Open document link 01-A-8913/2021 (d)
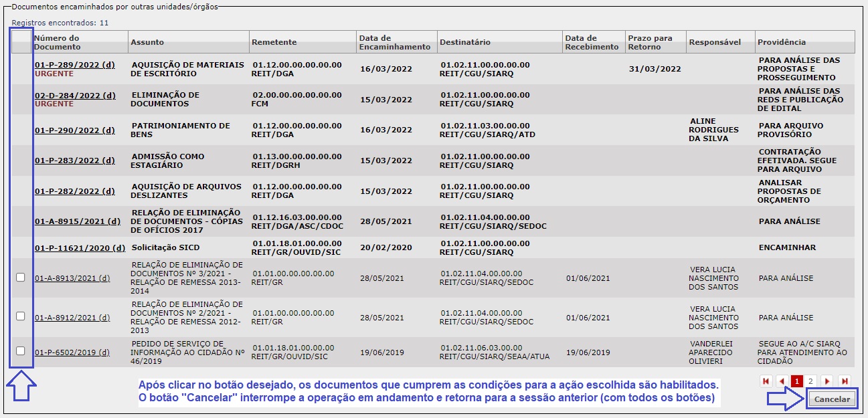Image resolution: width=868 pixels, height=418 pixels. pos(72,278)
